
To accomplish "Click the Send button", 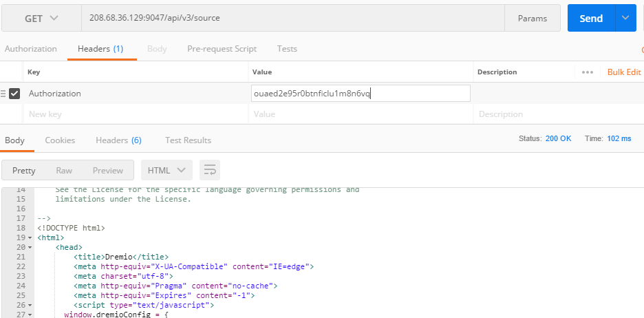I will 592,18.
